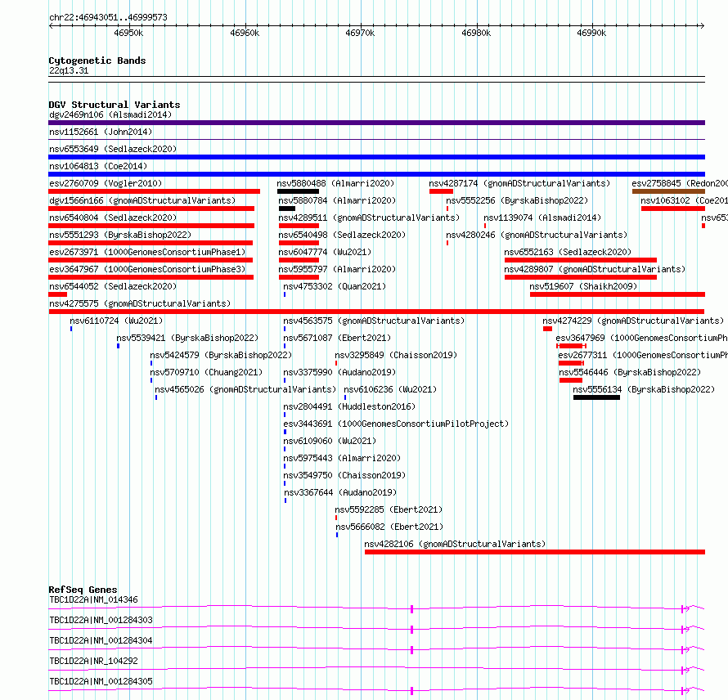
Task: Click the dgv2469n106 (Alsmadi2014) variant label
Action: tap(110, 114)
